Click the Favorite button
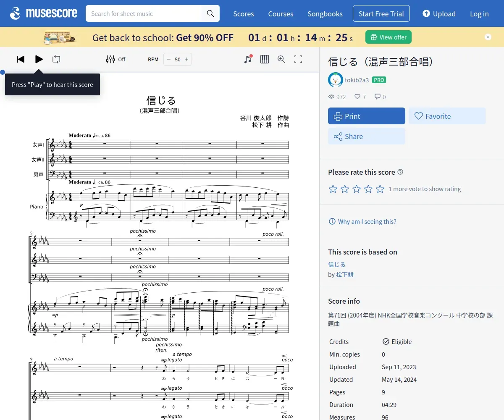The image size is (504, 420). [447, 116]
